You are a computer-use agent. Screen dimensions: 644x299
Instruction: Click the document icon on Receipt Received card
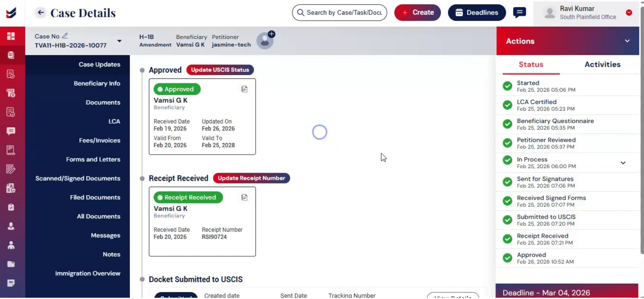click(x=244, y=197)
